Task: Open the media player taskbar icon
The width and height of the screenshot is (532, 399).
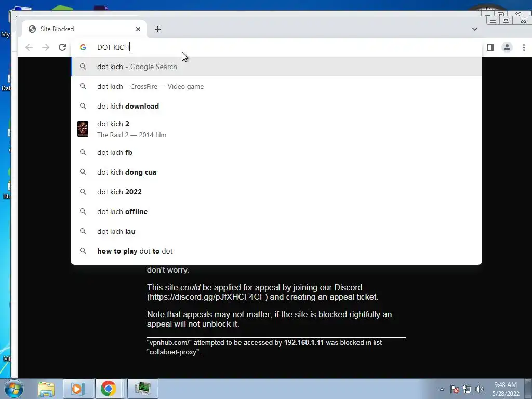Action: click(x=78, y=389)
